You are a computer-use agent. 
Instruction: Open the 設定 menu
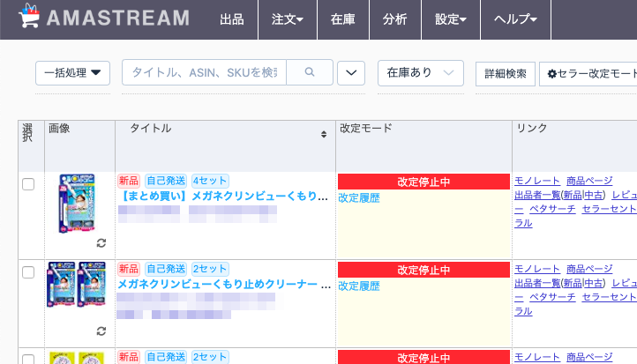pyautogui.click(x=451, y=19)
